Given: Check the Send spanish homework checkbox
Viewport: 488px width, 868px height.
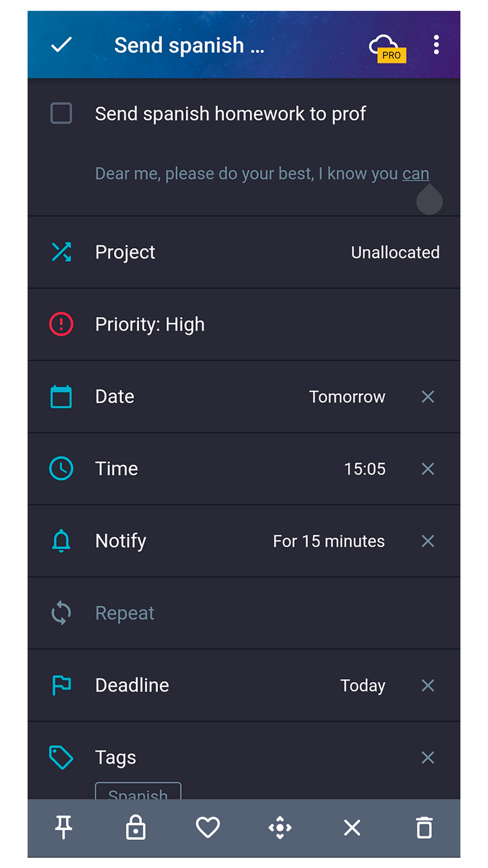Looking at the screenshot, I should coord(61,113).
